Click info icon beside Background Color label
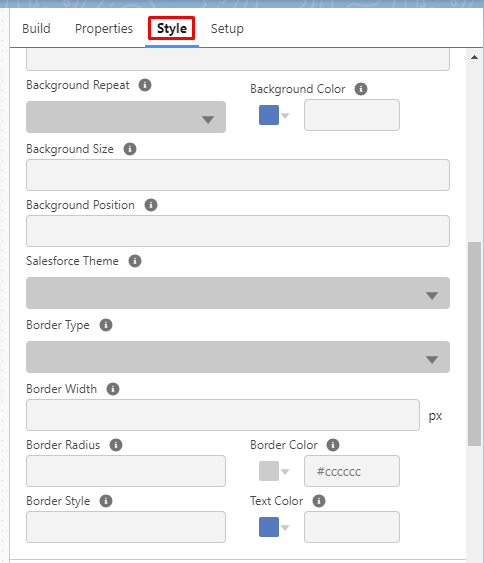 (x=361, y=89)
